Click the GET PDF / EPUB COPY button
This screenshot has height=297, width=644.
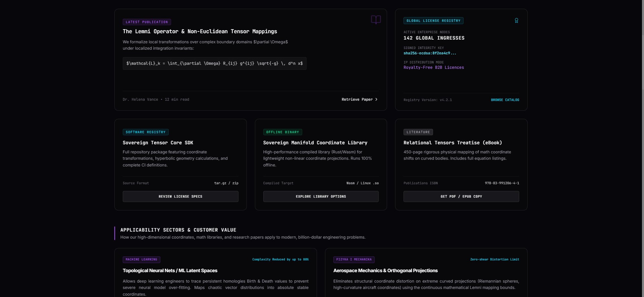point(461,196)
